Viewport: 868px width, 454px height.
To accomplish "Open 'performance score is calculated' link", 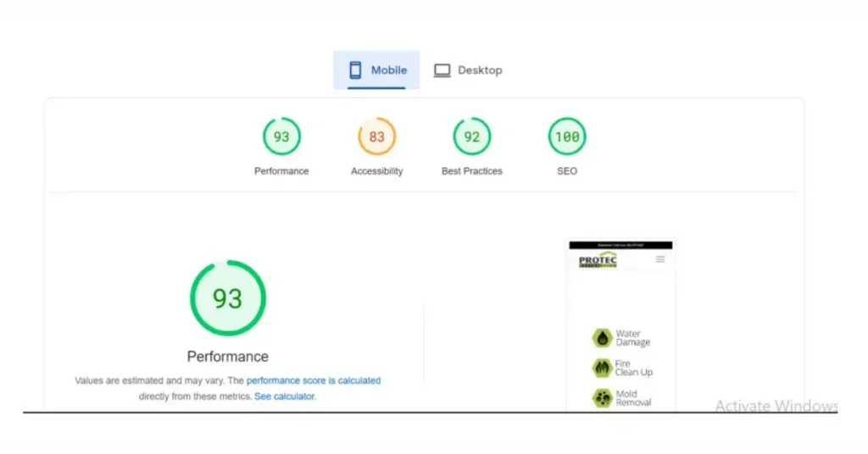I will coord(314,380).
